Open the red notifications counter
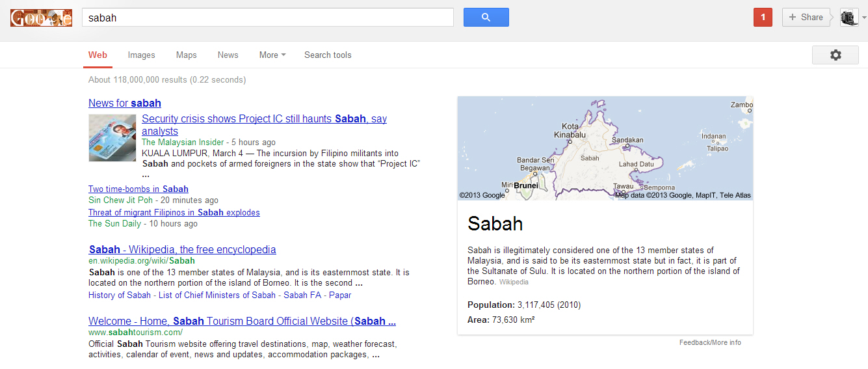Screen dimensions: 868x369 763,18
